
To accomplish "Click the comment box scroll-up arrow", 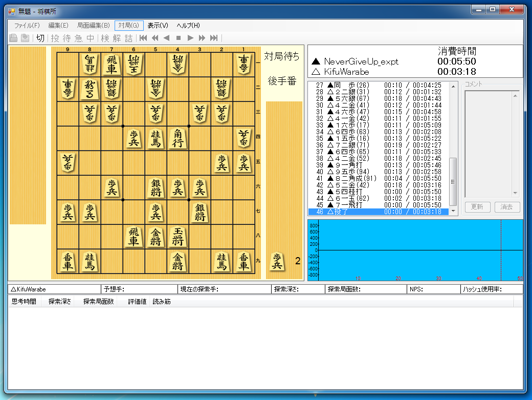I will pyautogui.click(x=515, y=96).
